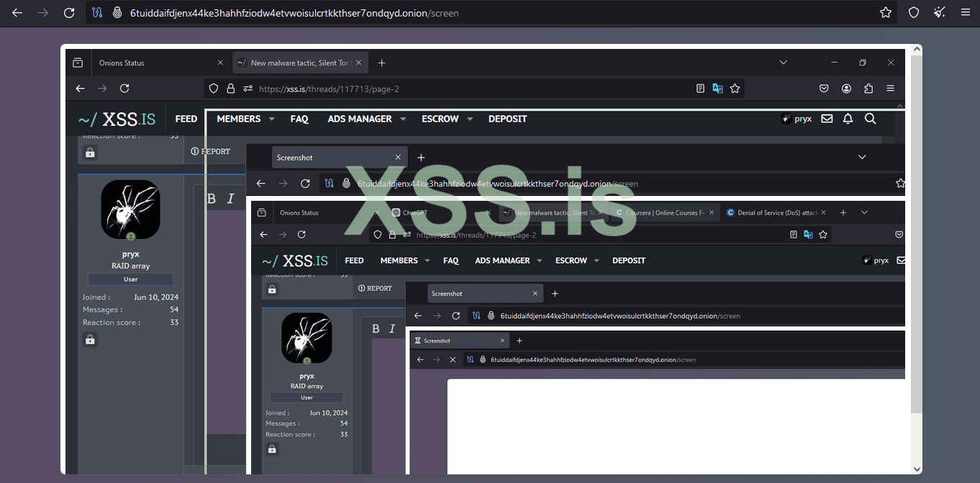
Task: Click User badge in the two-tab xss.is profile
Action: 131,279
